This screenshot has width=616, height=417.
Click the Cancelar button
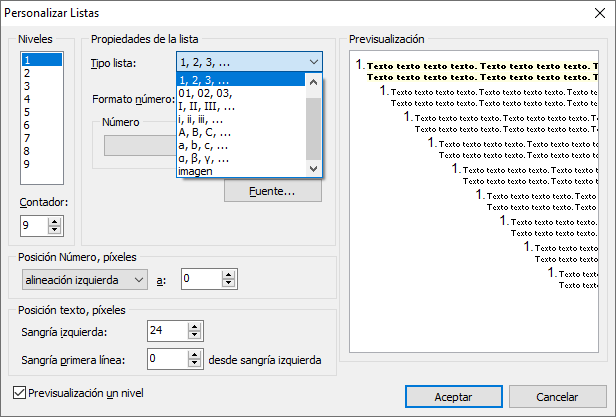557,397
